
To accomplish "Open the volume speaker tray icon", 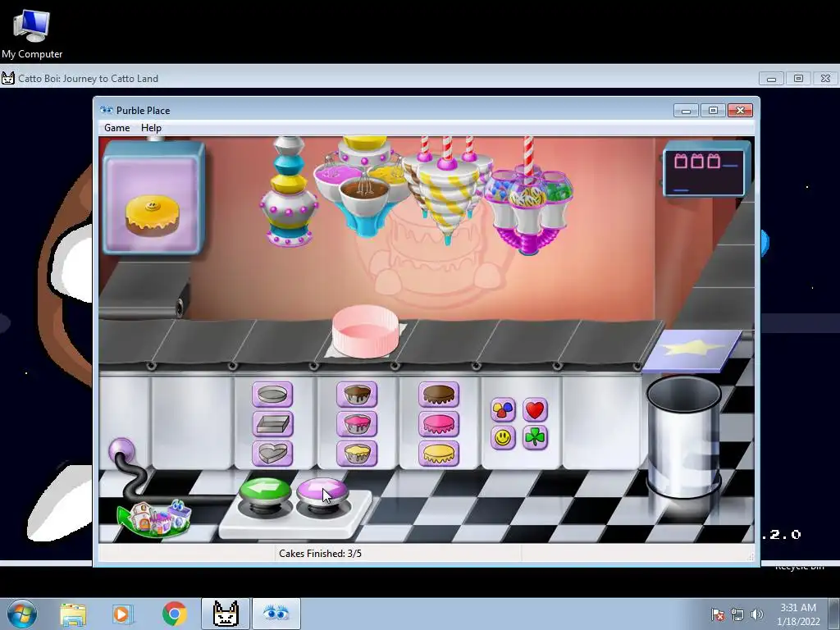I will pos(756,614).
